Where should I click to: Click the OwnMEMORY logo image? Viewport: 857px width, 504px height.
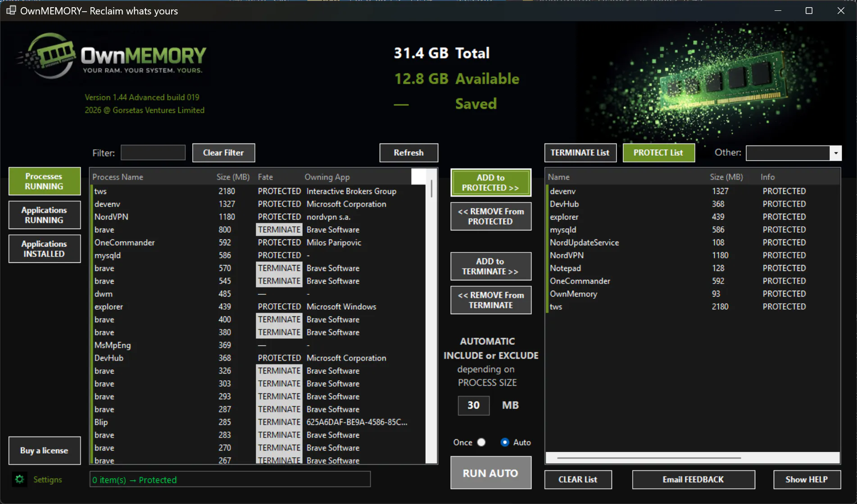pyautogui.click(x=112, y=56)
